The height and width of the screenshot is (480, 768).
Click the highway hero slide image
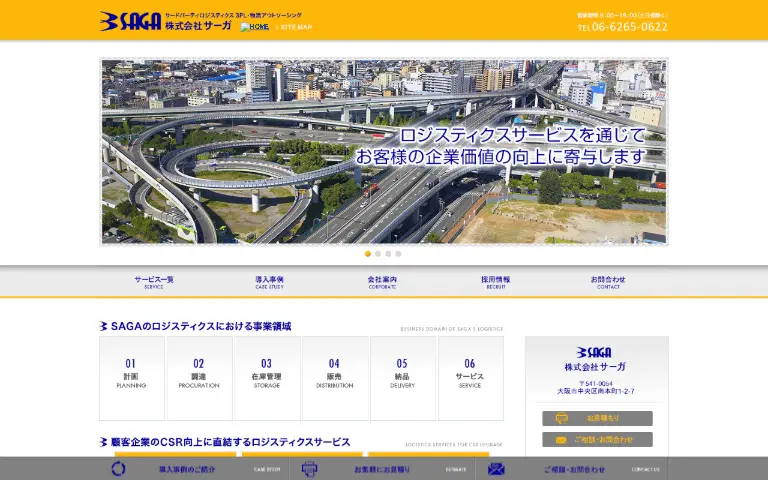click(x=384, y=152)
